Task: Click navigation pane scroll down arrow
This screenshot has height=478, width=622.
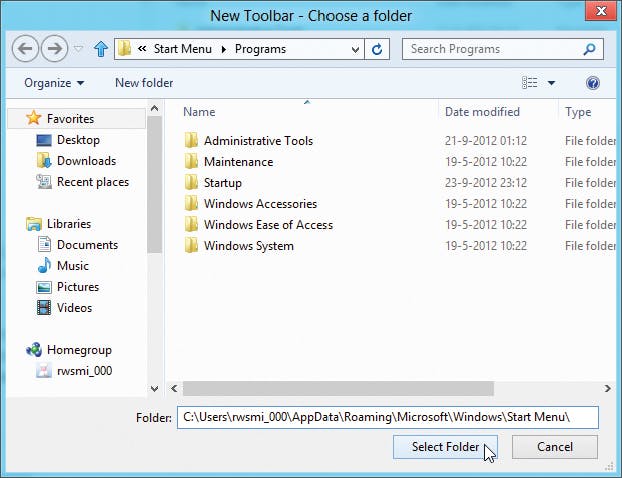Action: coord(154,388)
